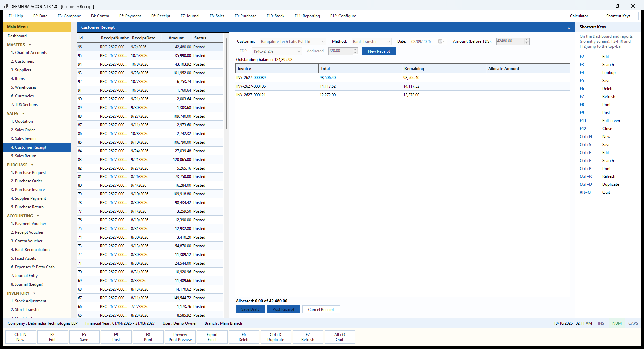
Task: Click Cancel Receipt button
Action: [x=321, y=309]
